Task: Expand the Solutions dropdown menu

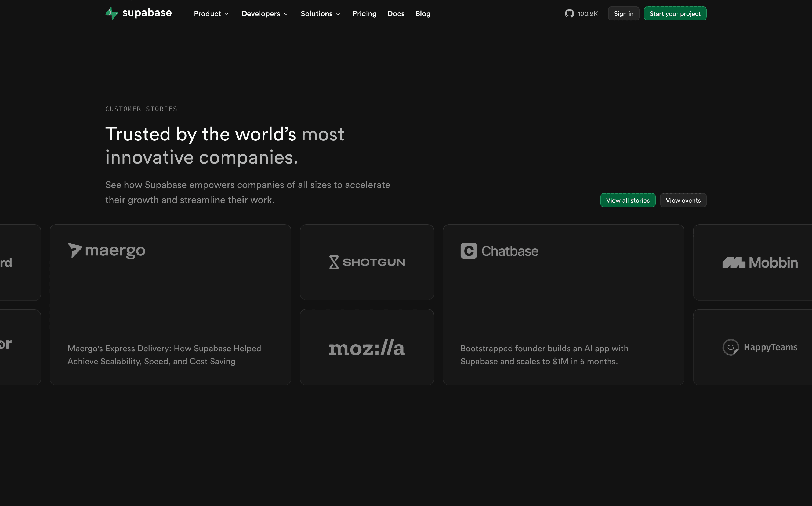Action: click(320, 14)
